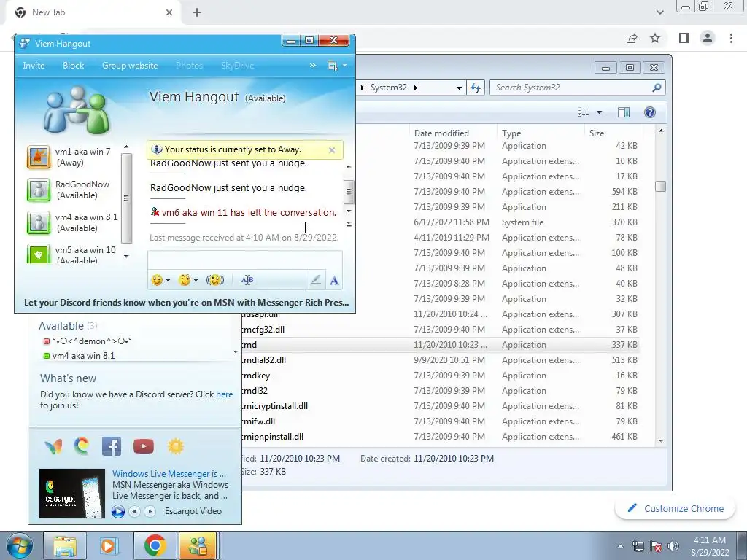Open the MSN butterfly icon in Messenger footer
Screen dimensions: 747x560
pos(54,447)
